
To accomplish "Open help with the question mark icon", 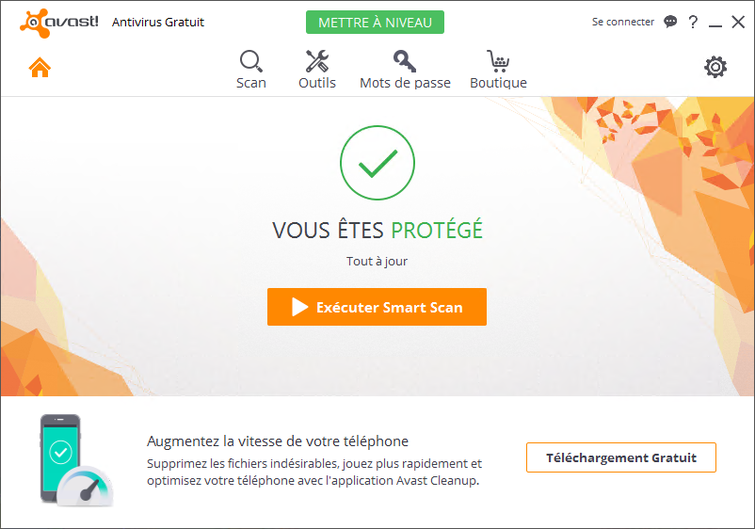I will [693, 22].
